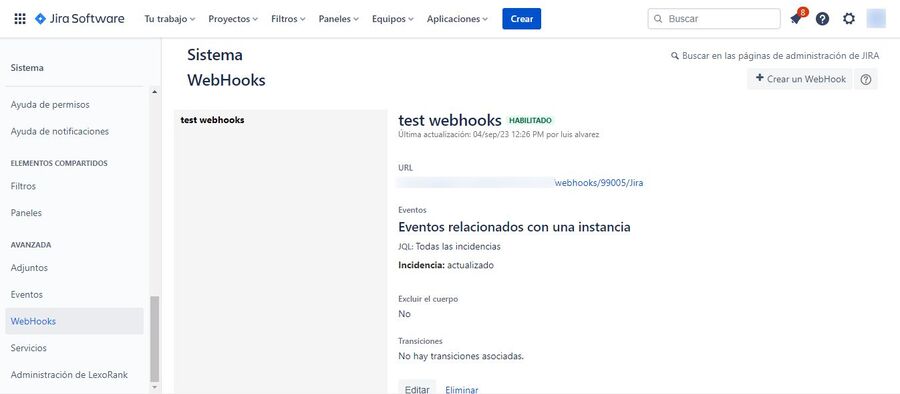Expand the Proyectos dropdown menu
Screen dimensions: 900x394
[x=233, y=19]
